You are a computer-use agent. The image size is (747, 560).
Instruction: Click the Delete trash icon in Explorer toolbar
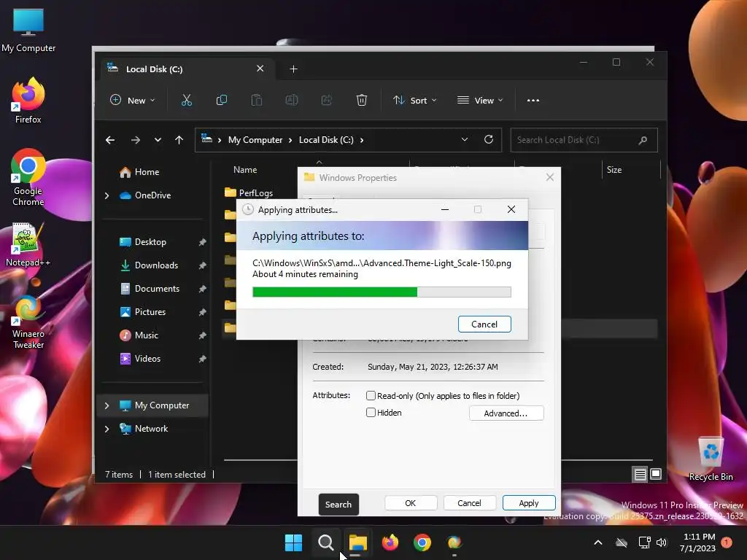(x=362, y=101)
